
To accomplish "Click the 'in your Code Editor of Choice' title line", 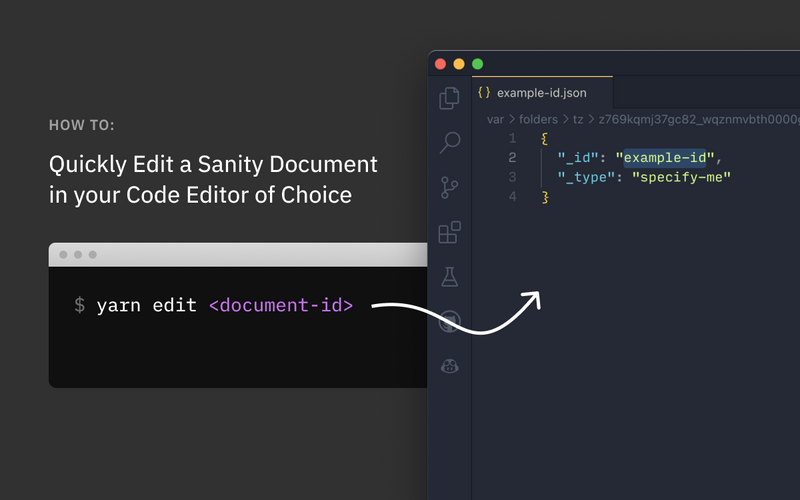I will 201,195.
